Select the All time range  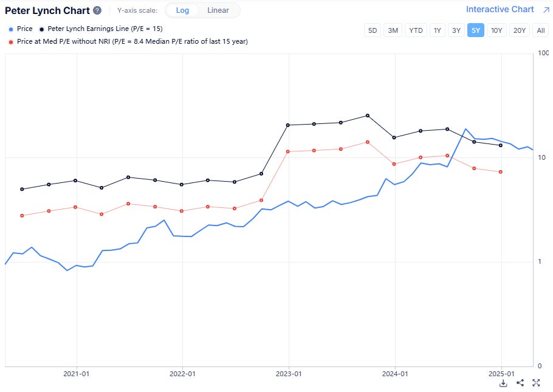pyautogui.click(x=541, y=30)
